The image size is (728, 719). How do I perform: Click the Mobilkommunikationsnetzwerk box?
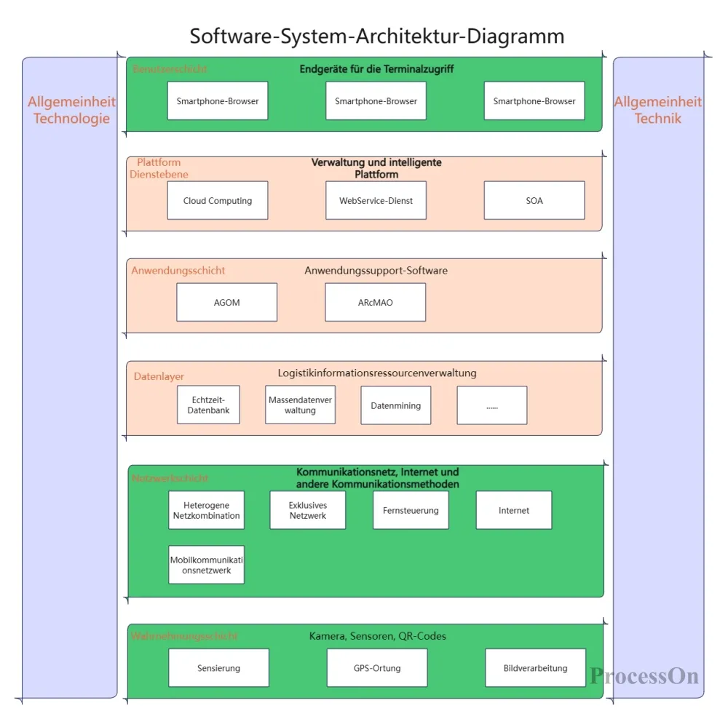pos(206,565)
